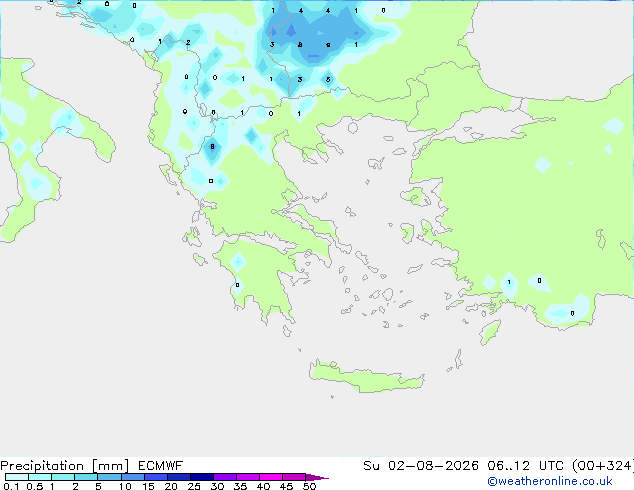The height and width of the screenshot is (490, 634).
Task: Select the legend scale label "40"
Action: (x=263, y=486)
